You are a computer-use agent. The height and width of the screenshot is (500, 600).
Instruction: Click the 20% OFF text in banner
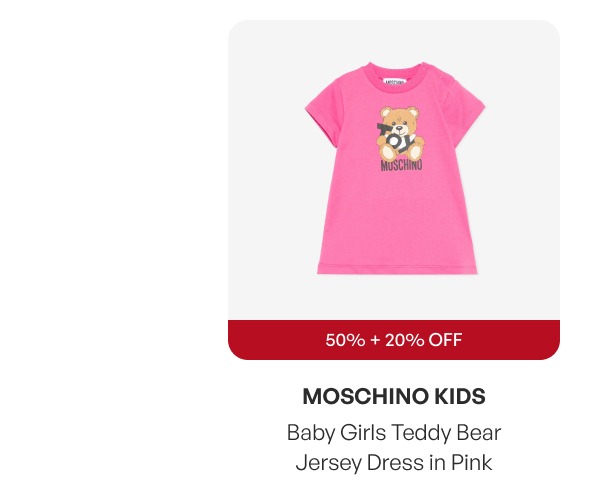pyautogui.click(x=424, y=340)
